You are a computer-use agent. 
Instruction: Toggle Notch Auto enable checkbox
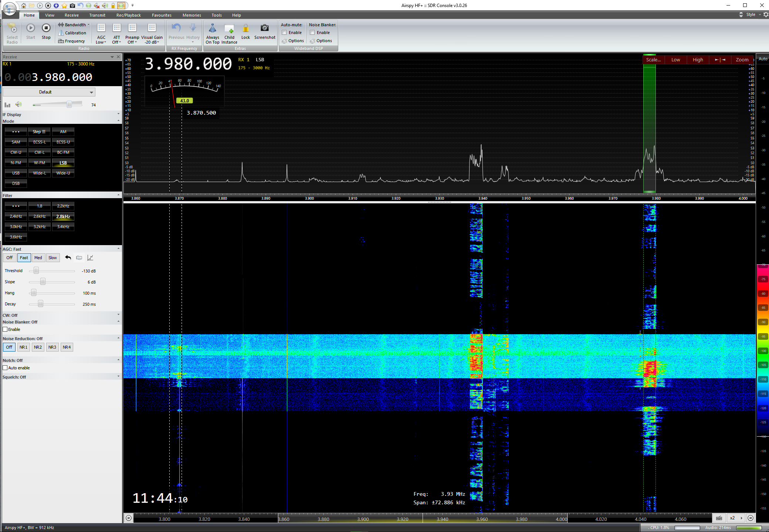point(5,368)
